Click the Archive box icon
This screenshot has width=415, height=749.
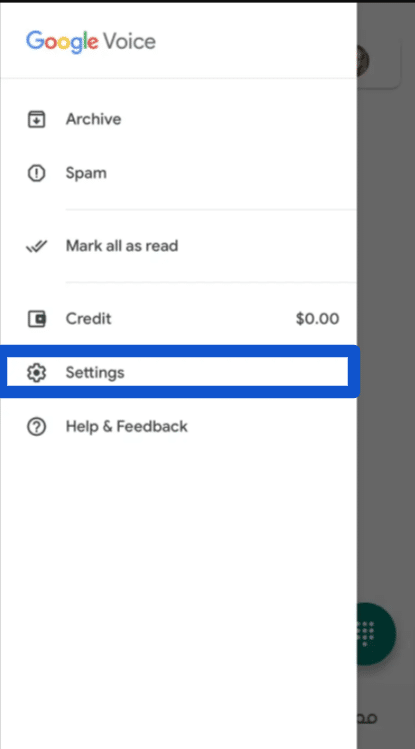36,119
